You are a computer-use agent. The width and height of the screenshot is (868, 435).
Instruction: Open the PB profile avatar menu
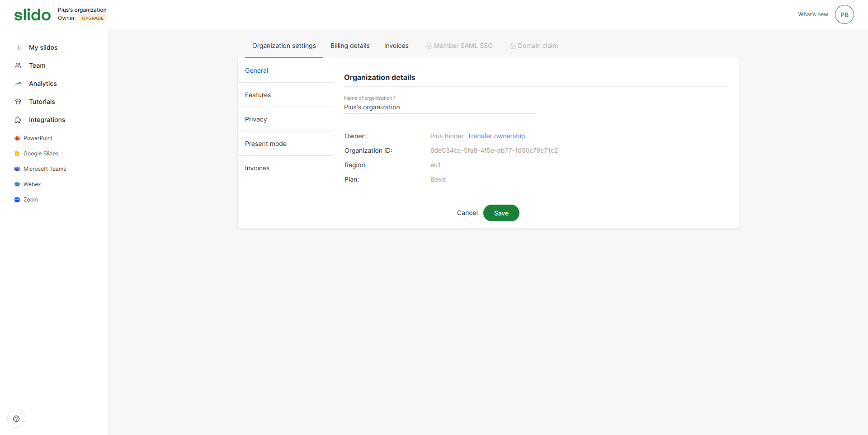point(844,14)
